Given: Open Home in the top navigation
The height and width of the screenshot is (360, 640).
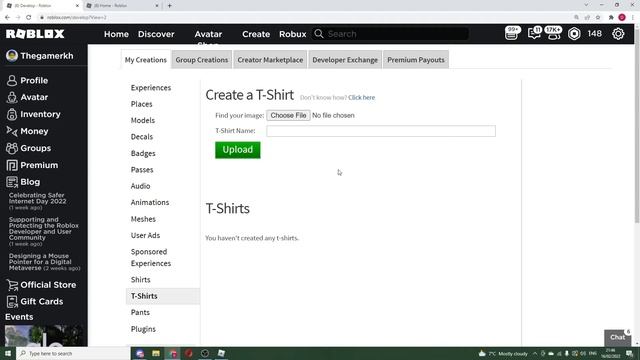Looking at the screenshot, I should point(116,34).
